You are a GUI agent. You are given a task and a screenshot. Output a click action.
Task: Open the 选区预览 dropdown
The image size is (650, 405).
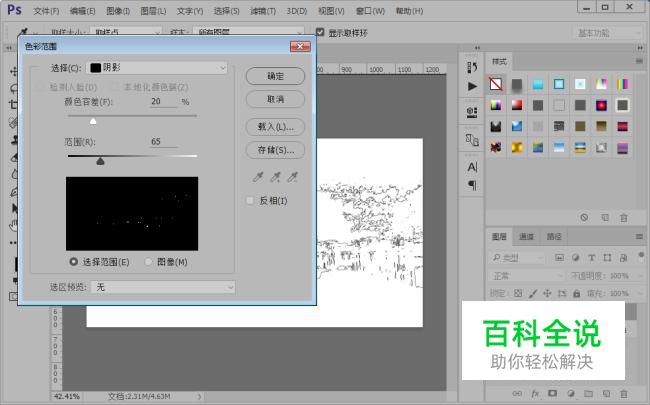click(164, 287)
